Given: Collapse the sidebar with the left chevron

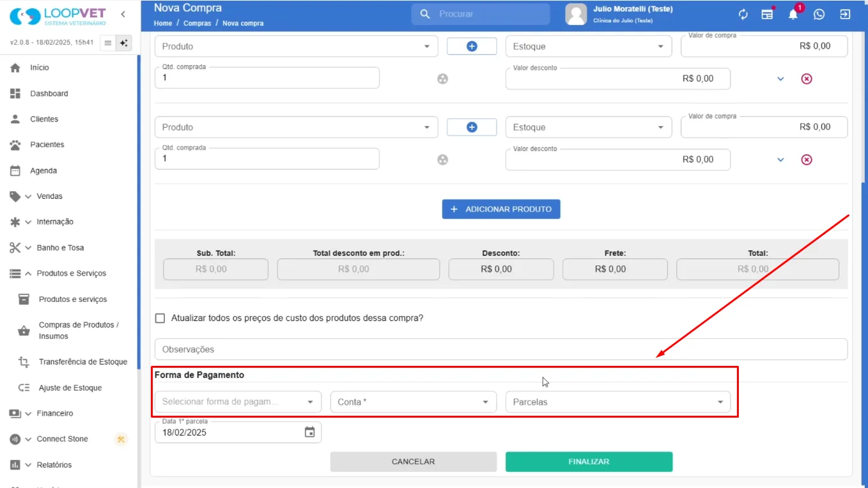Looking at the screenshot, I should point(123,14).
